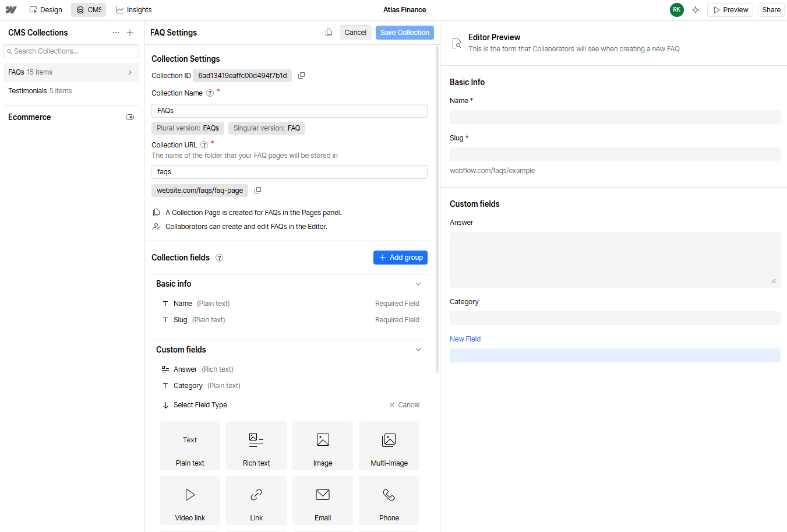Switch to the Design tab
The image size is (787, 532).
coord(46,10)
